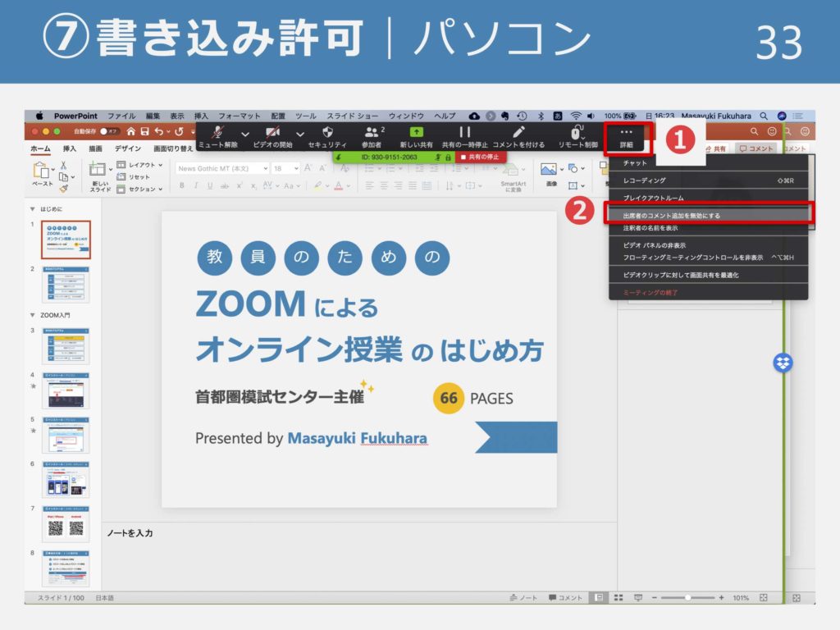Switch to the 挿入 ribbon tab
The image size is (840, 630).
point(70,148)
